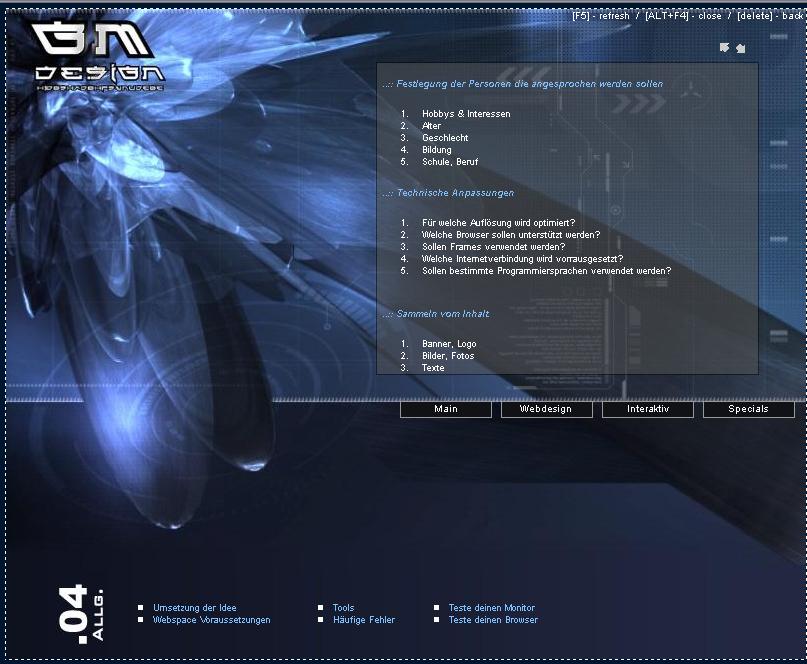The width and height of the screenshot is (807, 664).
Task: Click the square bullet beside Umsetzung der Idee
Action: 141,608
